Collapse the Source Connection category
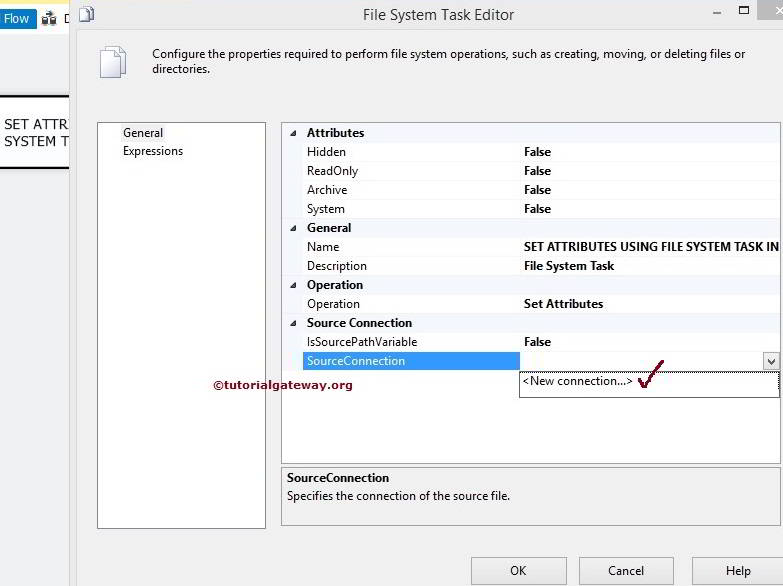The width and height of the screenshot is (783, 586). point(294,323)
